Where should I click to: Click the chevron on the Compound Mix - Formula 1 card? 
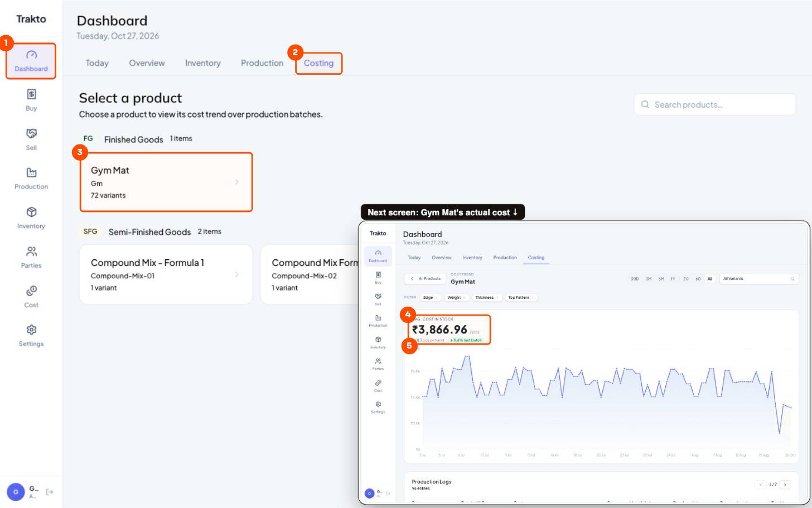tap(236, 274)
